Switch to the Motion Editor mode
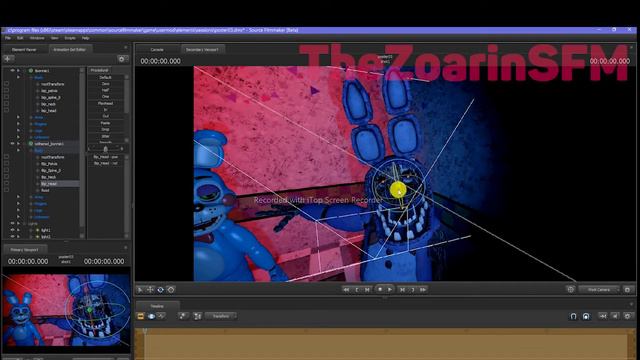 point(151,316)
